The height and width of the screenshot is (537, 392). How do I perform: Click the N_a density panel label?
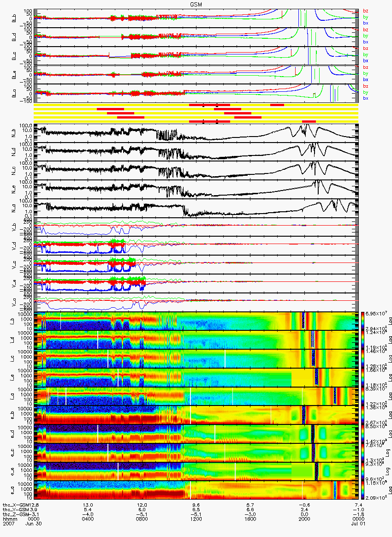point(14,208)
